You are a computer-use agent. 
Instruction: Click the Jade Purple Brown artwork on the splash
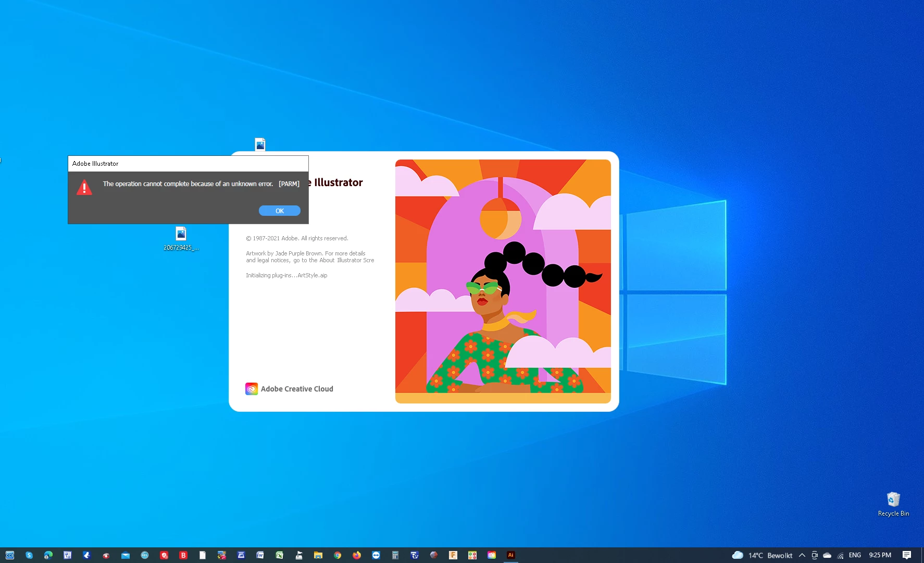[503, 281]
